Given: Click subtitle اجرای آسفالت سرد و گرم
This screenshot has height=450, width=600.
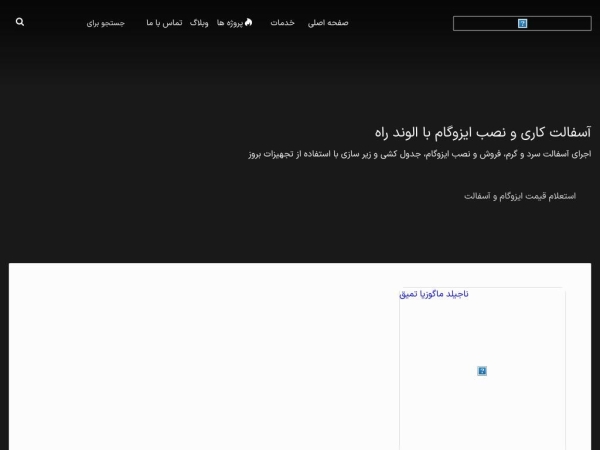Looking at the screenshot, I should (x=420, y=154).
